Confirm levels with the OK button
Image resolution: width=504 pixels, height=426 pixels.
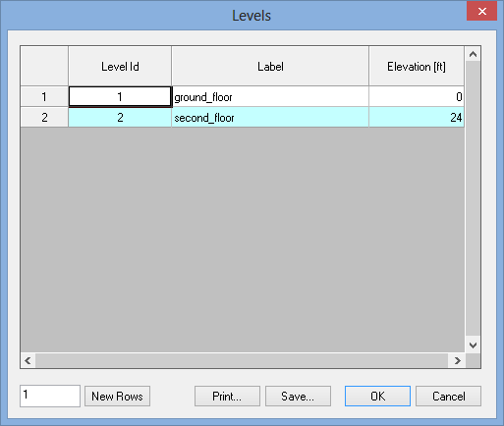(x=377, y=397)
